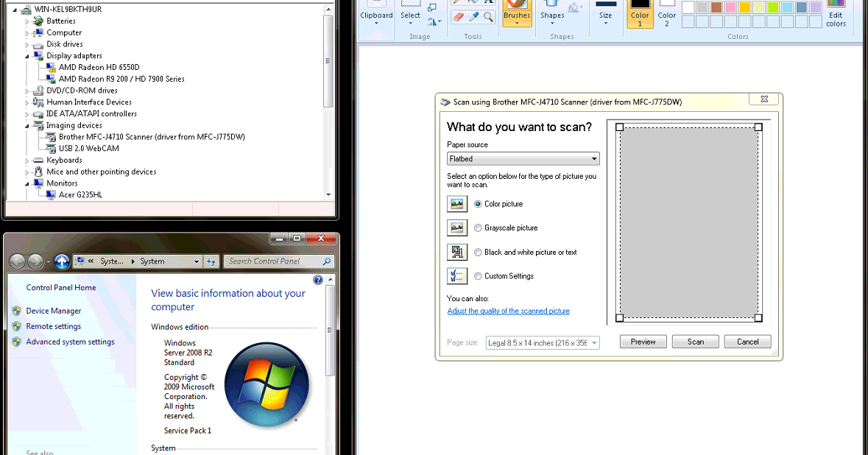Screen dimensions: 868x455
Task: Click the IDE ATA/ATAPI controllers icon
Action: (38, 114)
